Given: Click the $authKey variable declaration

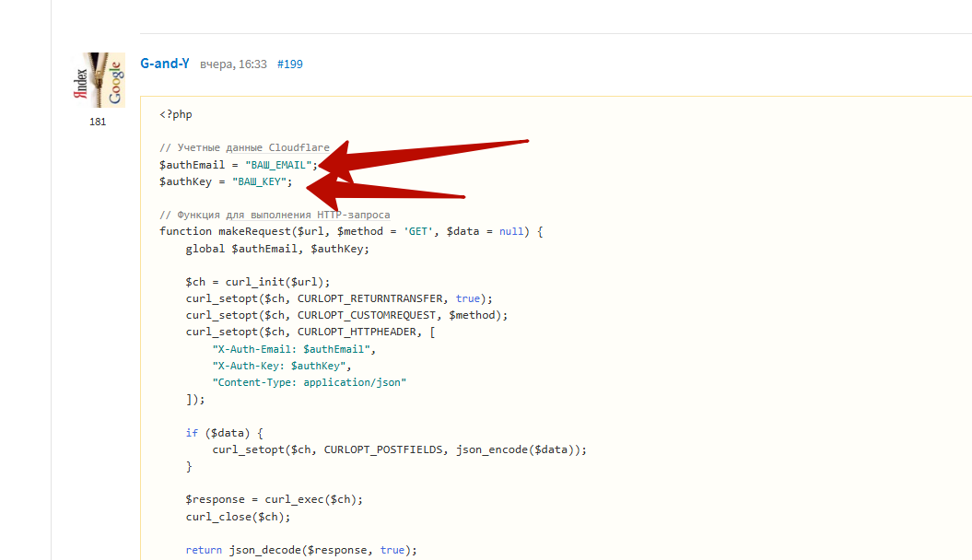Looking at the screenshot, I should (185, 181).
